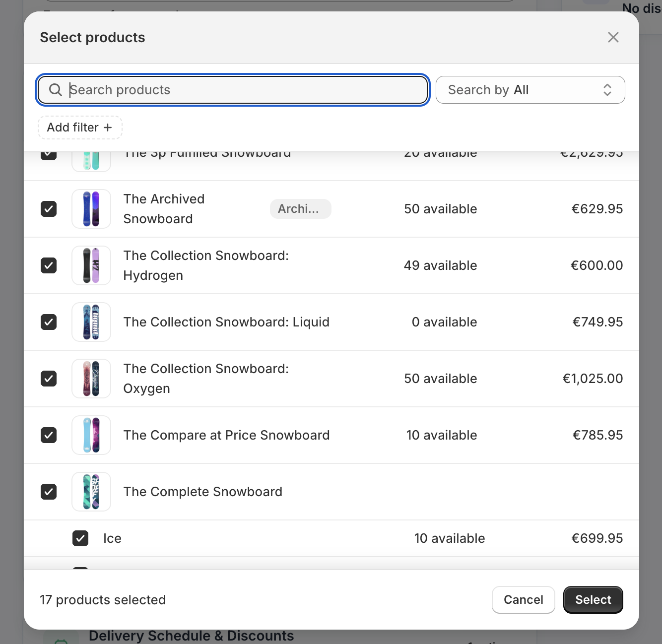The height and width of the screenshot is (644, 662).
Task: Click The Archived Snowboard name
Action: coord(164,209)
